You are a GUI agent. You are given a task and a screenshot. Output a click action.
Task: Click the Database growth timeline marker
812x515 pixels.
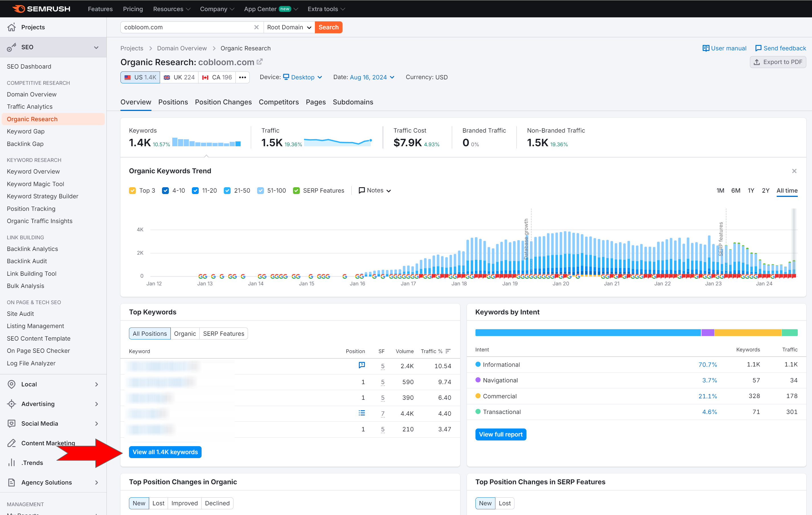coord(526,239)
